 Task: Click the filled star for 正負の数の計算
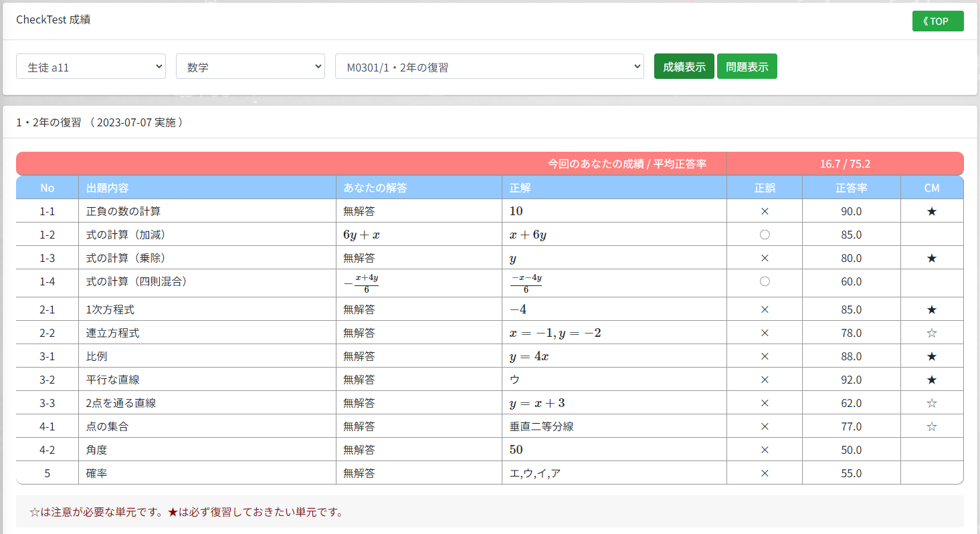pyautogui.click(x=931, y=211)
